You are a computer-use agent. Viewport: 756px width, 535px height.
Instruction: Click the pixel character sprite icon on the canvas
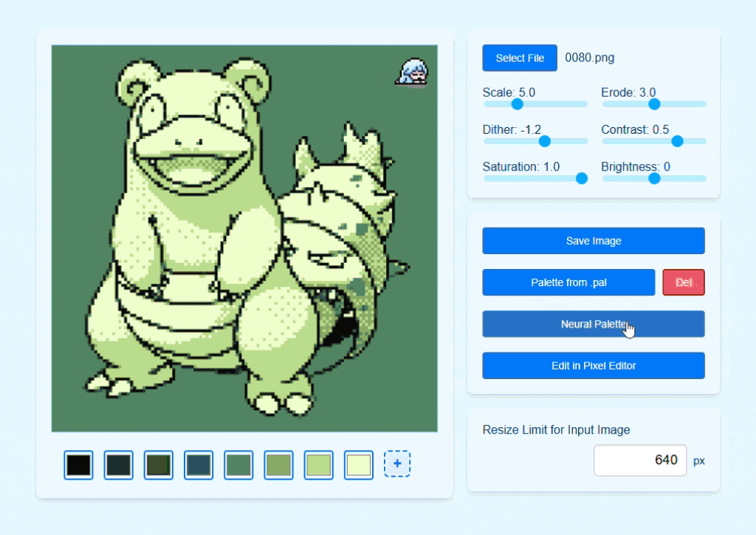coord(412,70)
